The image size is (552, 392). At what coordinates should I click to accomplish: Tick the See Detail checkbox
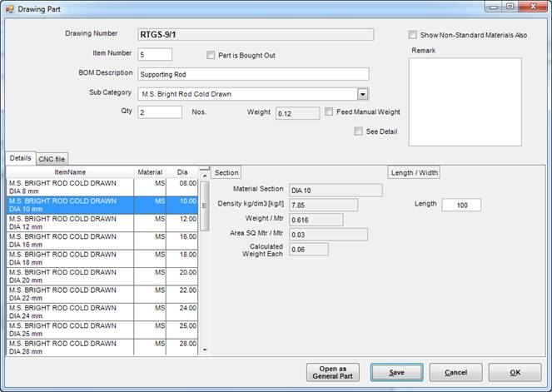(358, 131)
